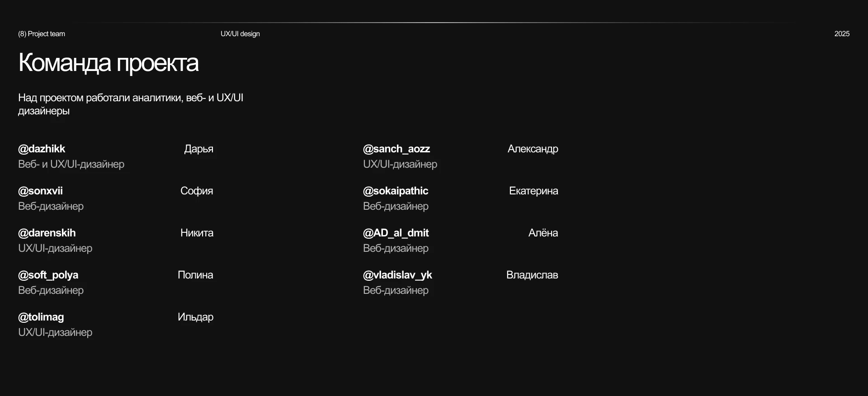Click the name Владислав
The image size is (868, 396).
(532, 275)
